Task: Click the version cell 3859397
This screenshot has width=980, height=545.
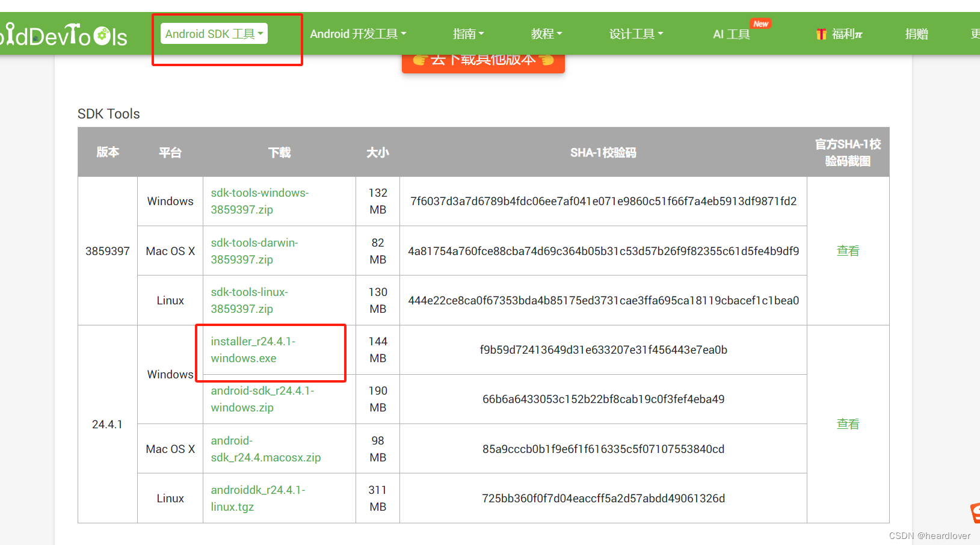Action: click(108, 251)
